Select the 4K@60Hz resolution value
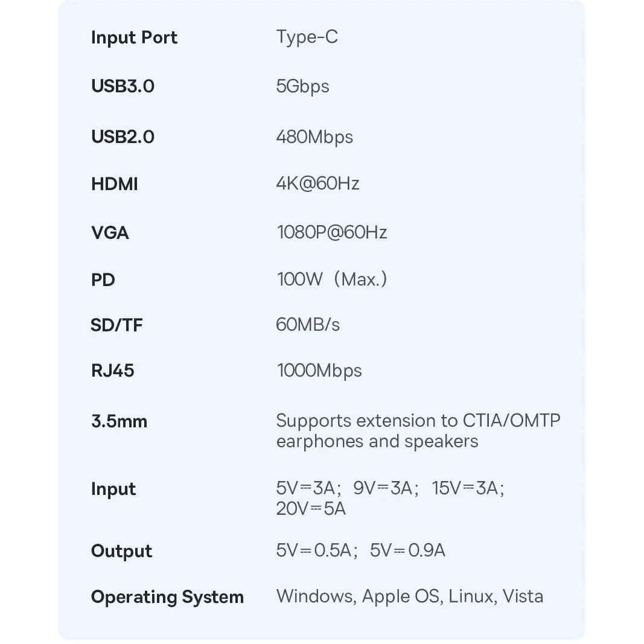Viewport: 644px width, 644px height. tap(317, 184)
